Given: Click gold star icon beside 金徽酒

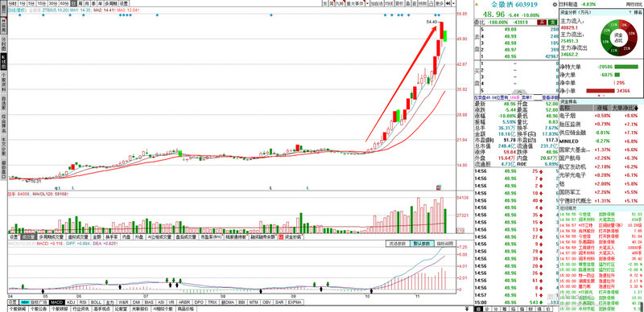Looking at the screenshot, I should 477,5.
